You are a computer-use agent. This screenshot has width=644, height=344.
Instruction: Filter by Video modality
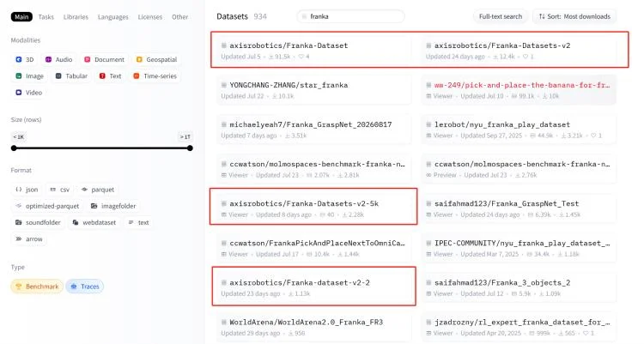point(28,93)
